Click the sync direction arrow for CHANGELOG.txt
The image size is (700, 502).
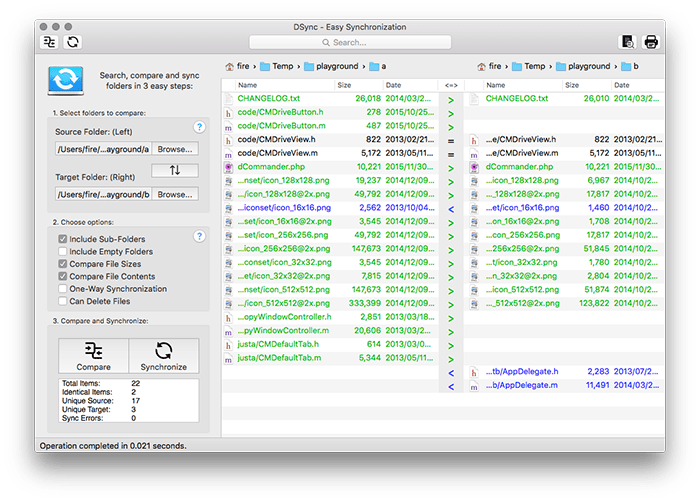(x=451, y=100)
